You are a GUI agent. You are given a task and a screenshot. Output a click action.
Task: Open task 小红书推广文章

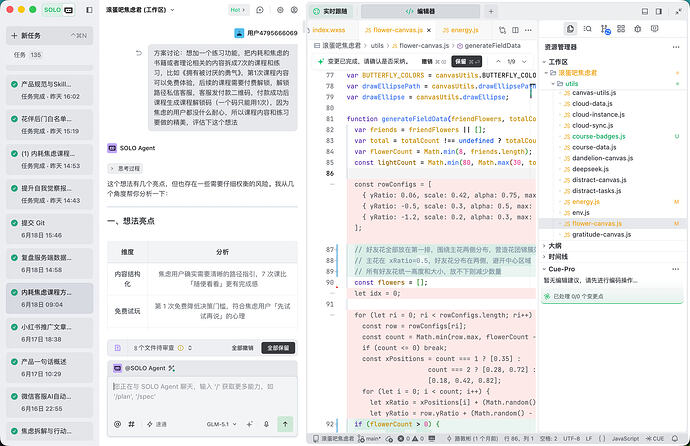click(49, 333)
